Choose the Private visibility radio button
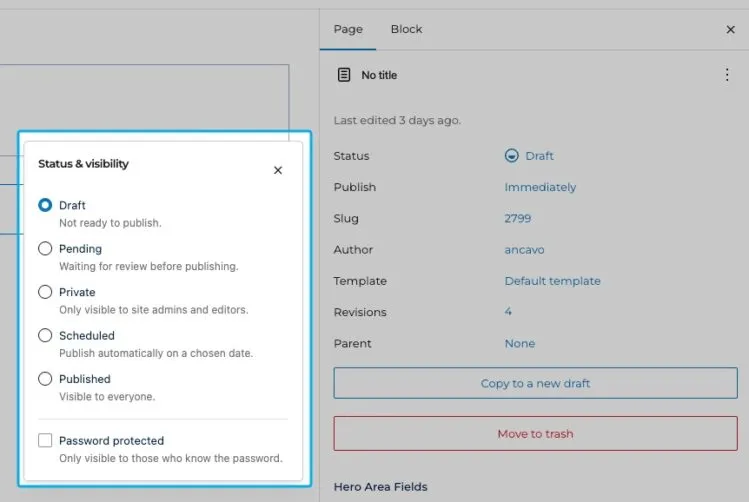 tap(45, 292)
